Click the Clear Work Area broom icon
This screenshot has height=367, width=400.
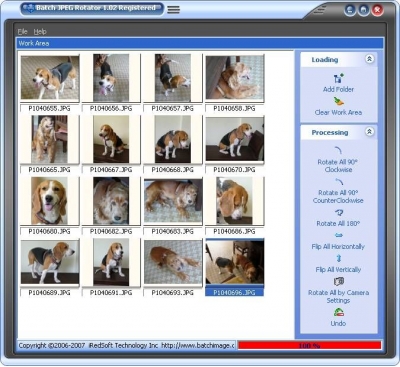tap(339, 101)
